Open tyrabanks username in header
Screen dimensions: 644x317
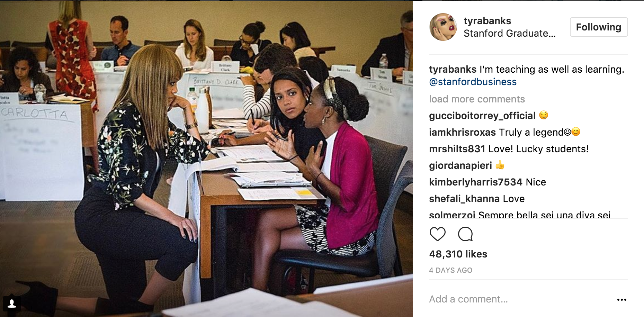(487, 21)
